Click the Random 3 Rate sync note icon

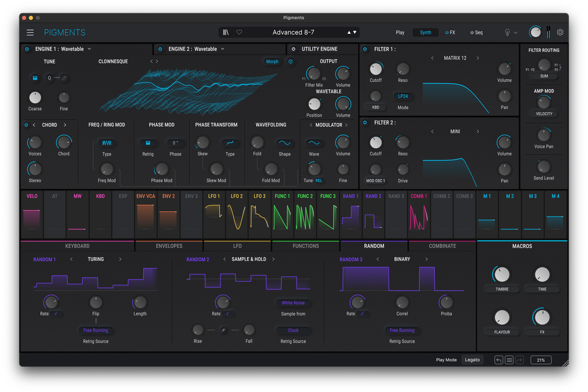[x=362, y=314]
